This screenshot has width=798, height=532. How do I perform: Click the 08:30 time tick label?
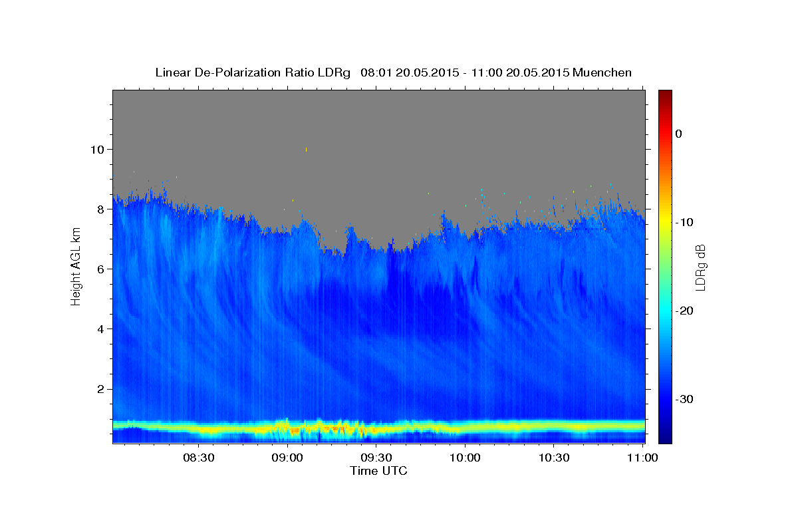tap(198, 458)
